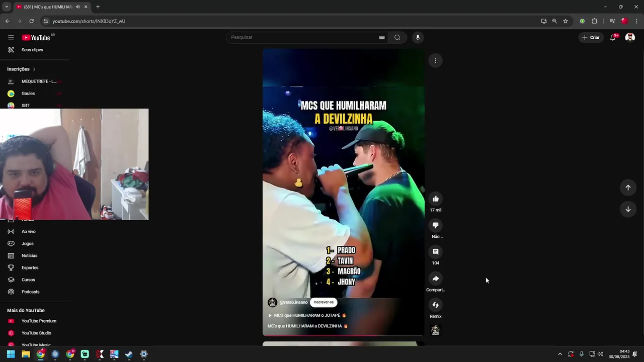The width and height of the screenshot is (644, 362).
Task: Open the taskbar settings gear app
Action: point(144,354)
